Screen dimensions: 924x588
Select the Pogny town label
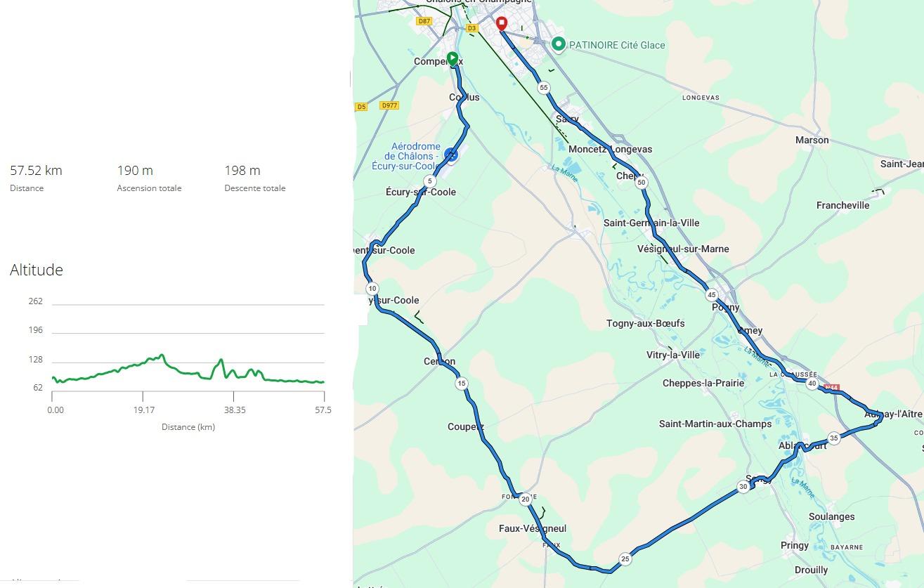coord(726,307)
